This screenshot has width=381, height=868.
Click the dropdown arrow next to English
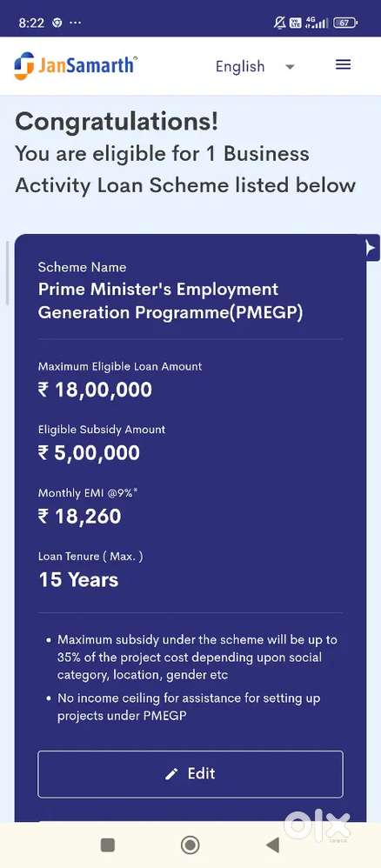(x=290, y=67)
